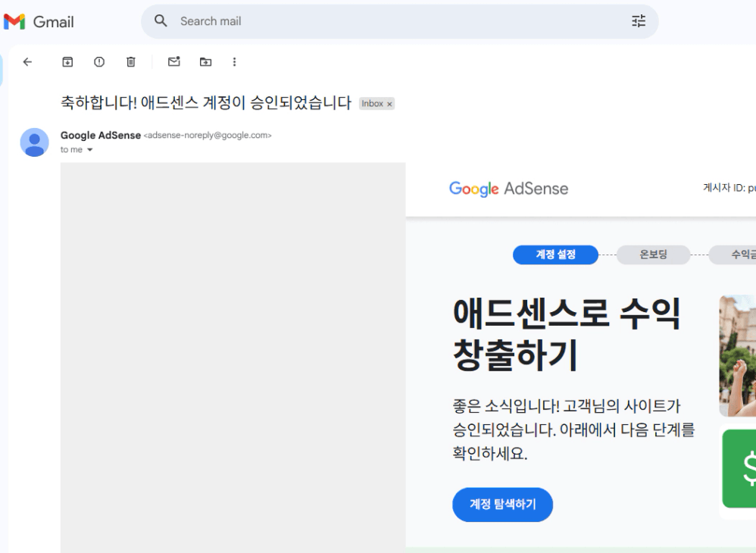Go back to inbox with the back arrow
This screenshot has height=553, width=756.
click(27, 62)
